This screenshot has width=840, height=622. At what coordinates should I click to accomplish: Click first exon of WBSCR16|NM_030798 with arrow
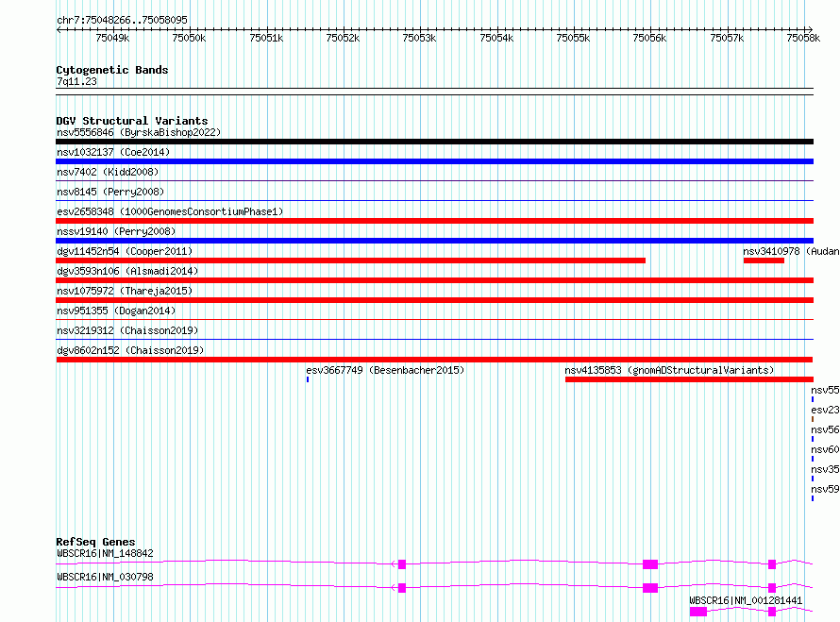tap(402, 588)
